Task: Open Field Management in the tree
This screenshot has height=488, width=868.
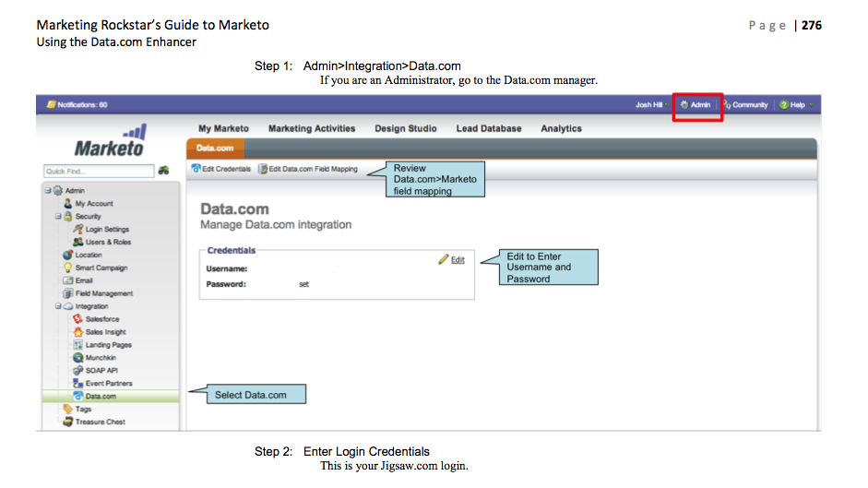Action: (x=104, y=293)
